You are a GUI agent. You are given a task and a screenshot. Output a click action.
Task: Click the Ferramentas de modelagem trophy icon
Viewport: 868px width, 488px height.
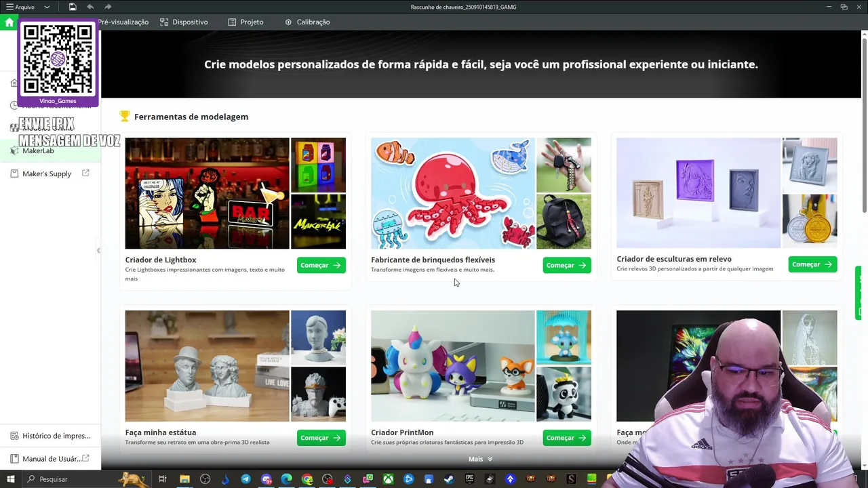click(x=125, y=117)
